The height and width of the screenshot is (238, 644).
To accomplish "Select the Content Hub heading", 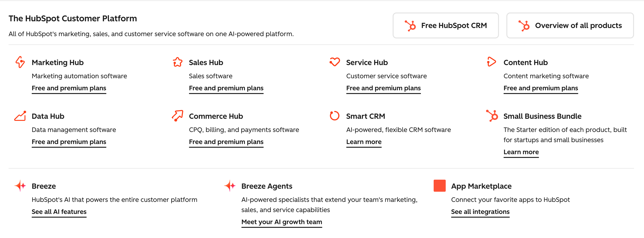I will coord(525,63).
